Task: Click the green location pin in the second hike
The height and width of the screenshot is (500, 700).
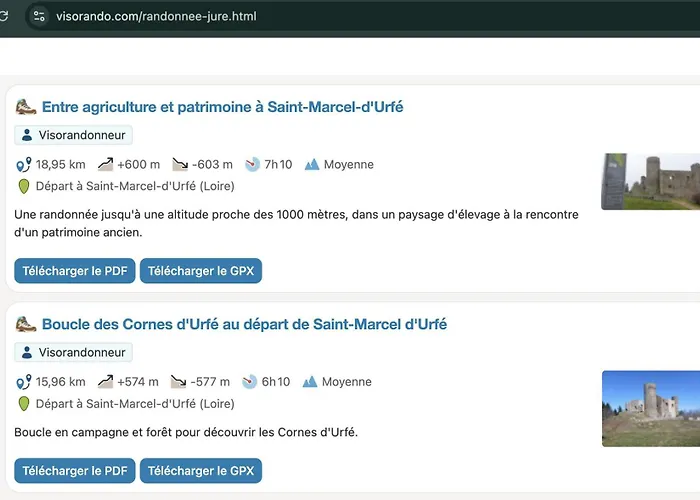Action: (x=24, y=404)
